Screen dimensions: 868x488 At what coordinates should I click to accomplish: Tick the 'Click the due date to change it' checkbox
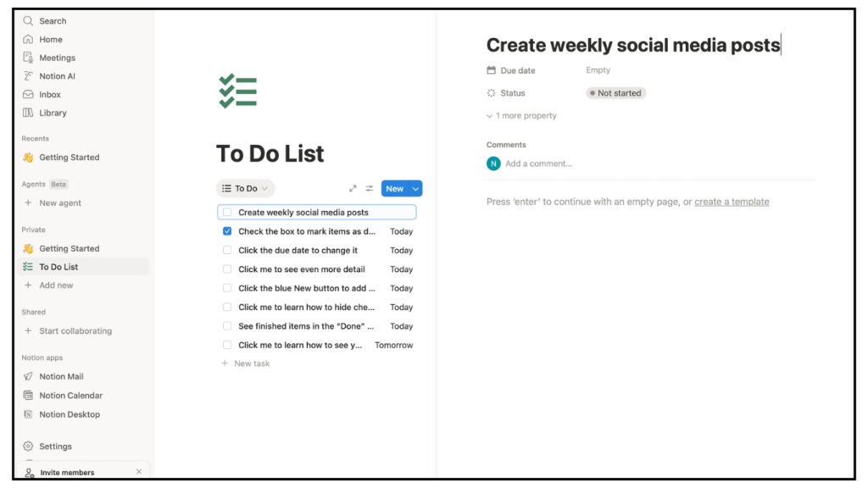click(227, 251)
